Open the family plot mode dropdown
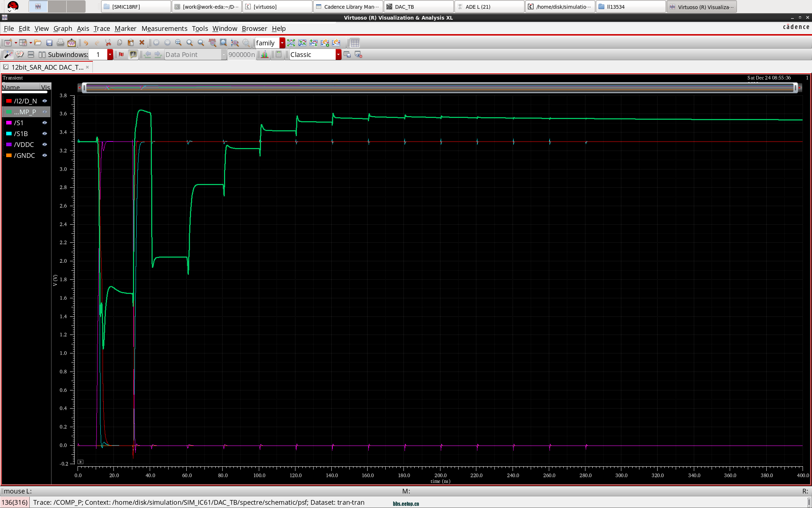 coord(282,43)
